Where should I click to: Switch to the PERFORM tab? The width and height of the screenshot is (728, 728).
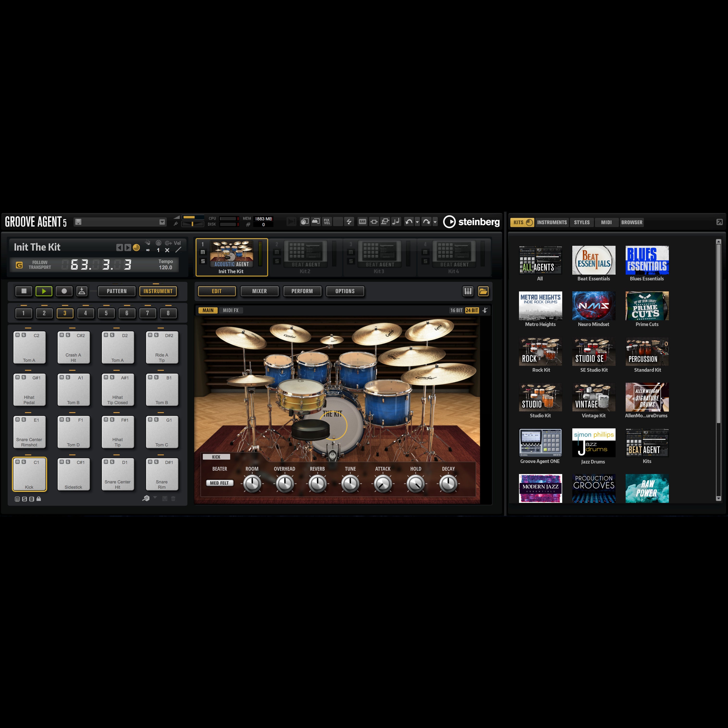pos(302,291)
